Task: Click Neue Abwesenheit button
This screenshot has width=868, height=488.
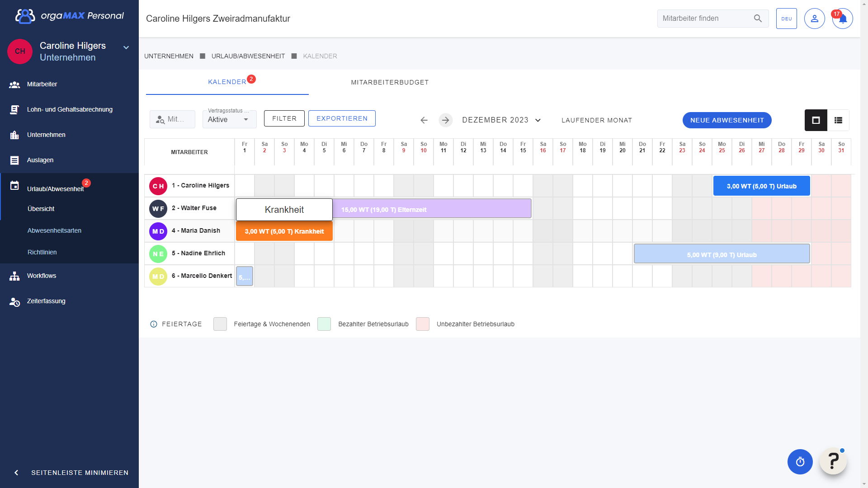Action: [726, 120]
